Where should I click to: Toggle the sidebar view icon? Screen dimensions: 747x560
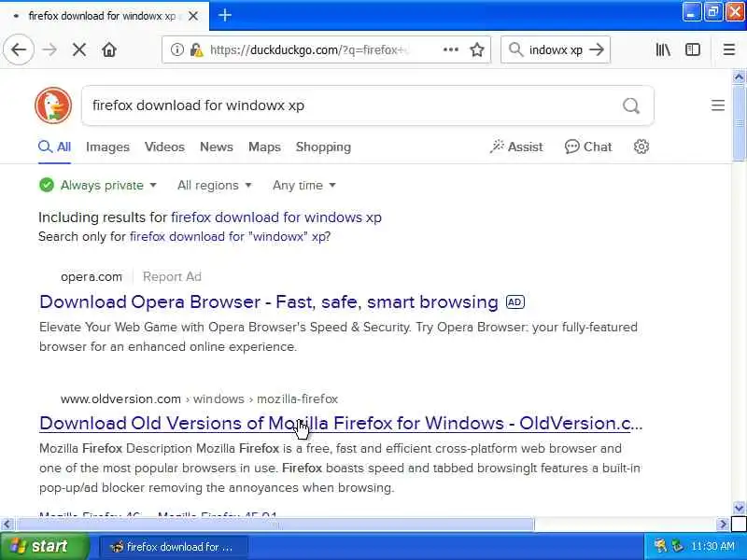pyautogui.click(x=692, y=49)
